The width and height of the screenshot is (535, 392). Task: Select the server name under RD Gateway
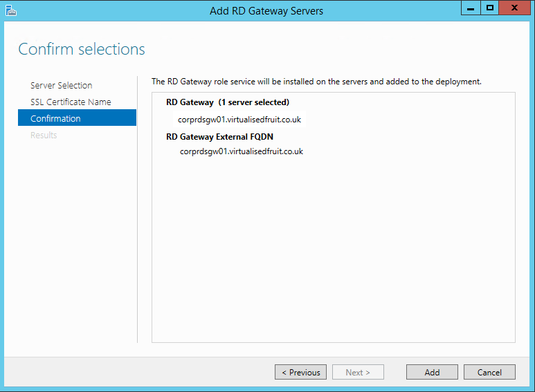point(239,120)
